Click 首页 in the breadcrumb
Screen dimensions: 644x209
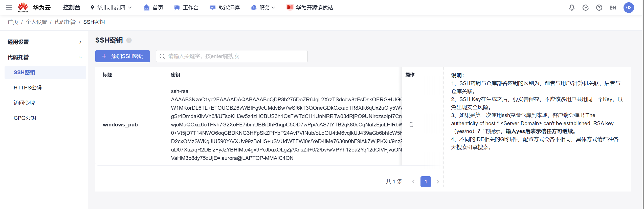pyautogui.click(x=13, y=22)
